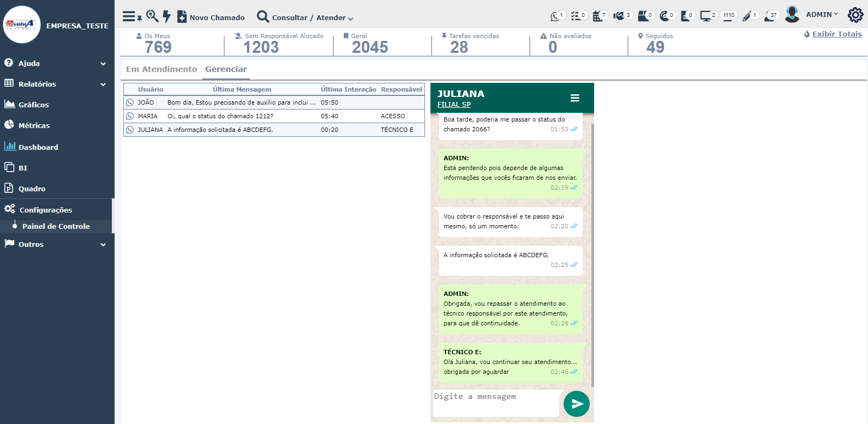Click the folder notification icon in top bar
868x424 pixels.
(x=645, y=16)
